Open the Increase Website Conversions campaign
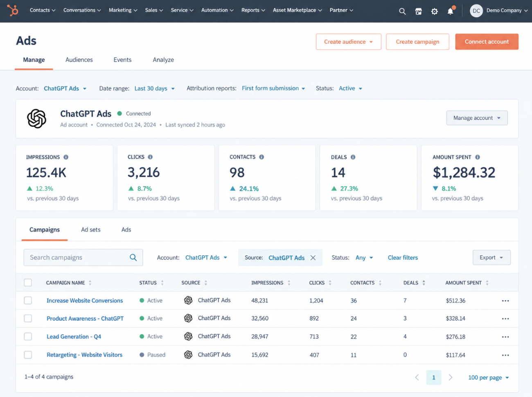 tap(85, 300)
